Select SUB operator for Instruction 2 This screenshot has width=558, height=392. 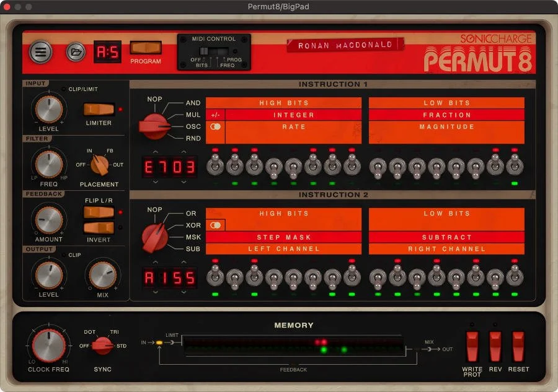click(x=193, y=249)
